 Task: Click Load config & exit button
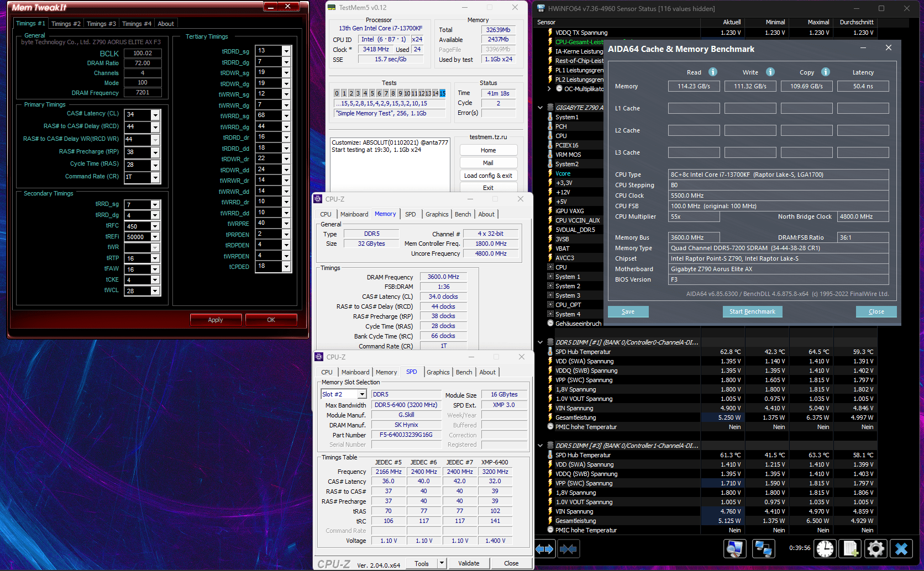488,176
